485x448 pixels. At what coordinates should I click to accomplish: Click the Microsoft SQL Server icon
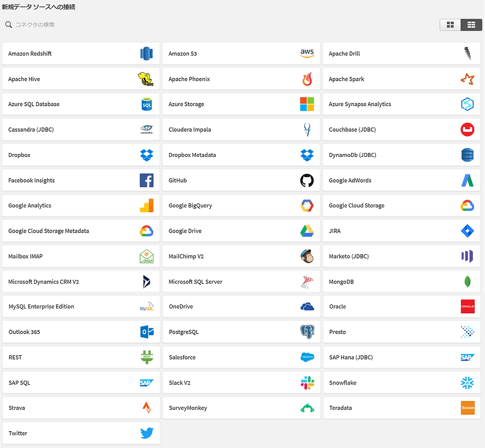(307, 282)
